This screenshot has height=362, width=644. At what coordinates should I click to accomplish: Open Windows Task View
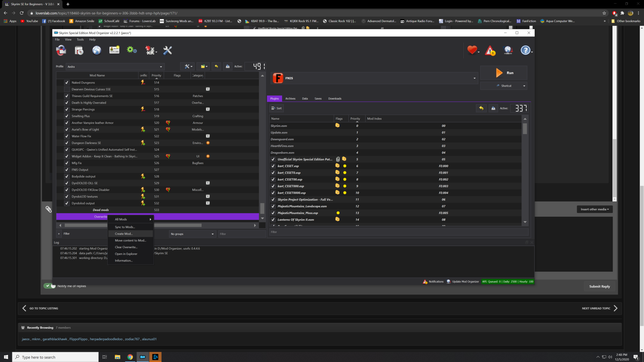click(105, 357)
